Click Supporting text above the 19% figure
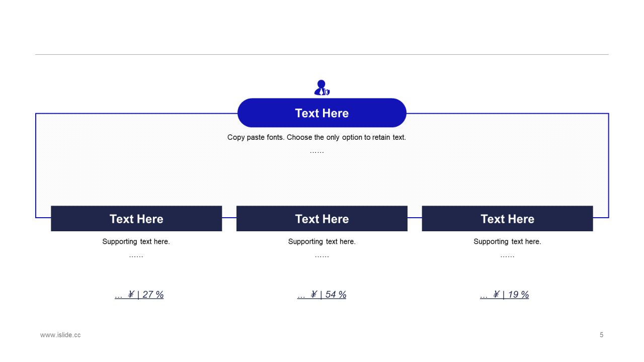This screenshot has width=644, height=362. [507, 241]
